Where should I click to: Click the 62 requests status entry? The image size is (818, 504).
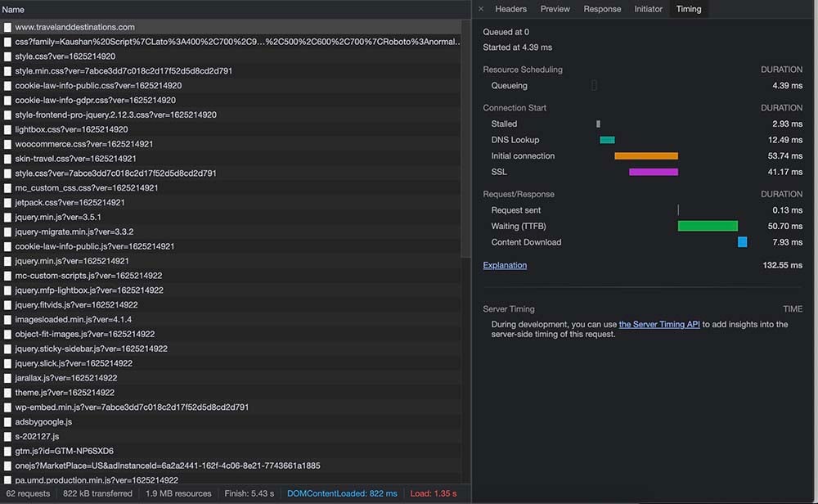(28, 493)
